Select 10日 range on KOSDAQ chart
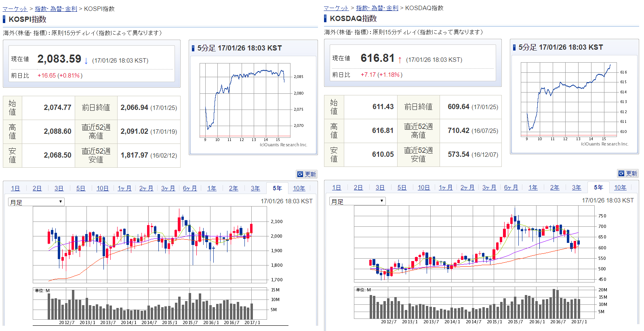 click(x=423, y=188)
